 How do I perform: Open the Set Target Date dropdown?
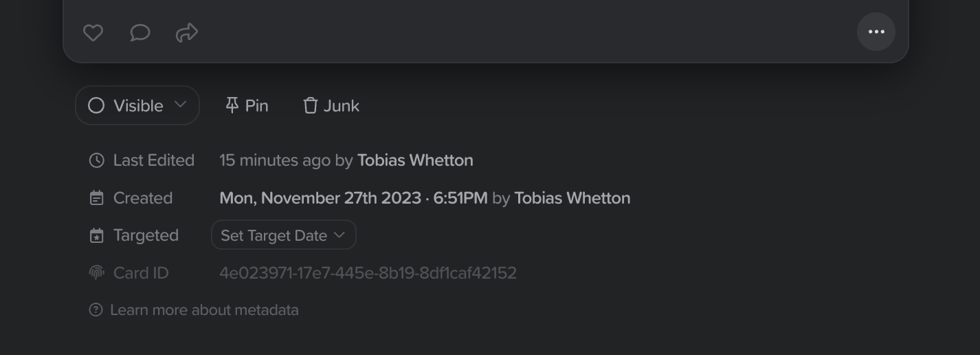(284, 235)
